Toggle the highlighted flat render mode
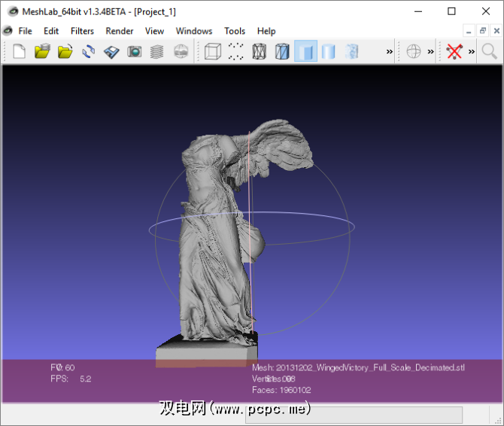The width and height of the screenshot is (504, 426). [x=305, y=52]
